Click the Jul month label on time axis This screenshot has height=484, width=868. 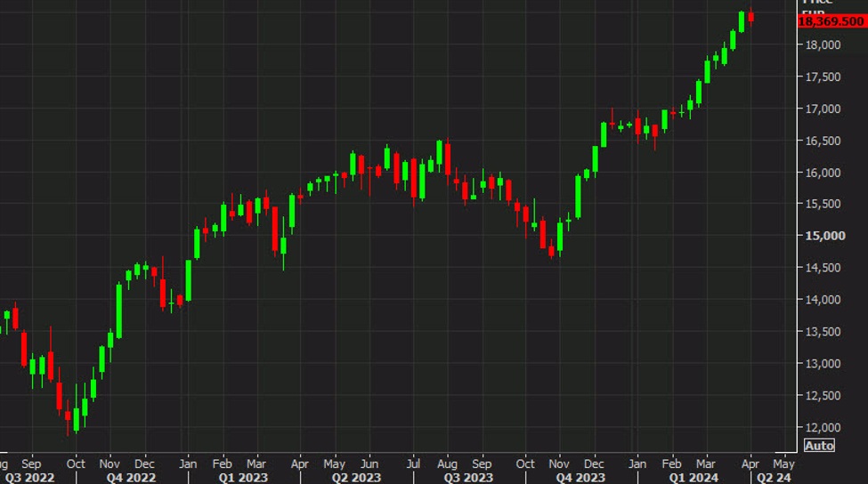click(413, 464)
